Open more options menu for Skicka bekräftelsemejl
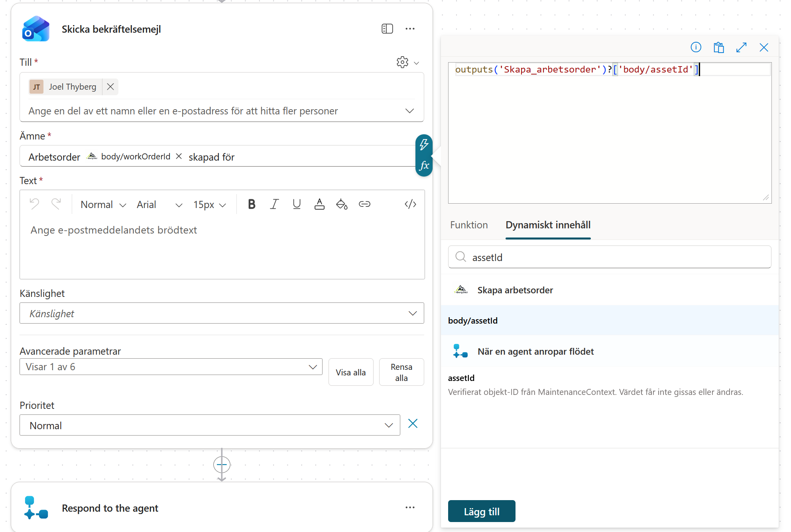The height and width of the screenshot is (532, 791). [x=410, y=29]
